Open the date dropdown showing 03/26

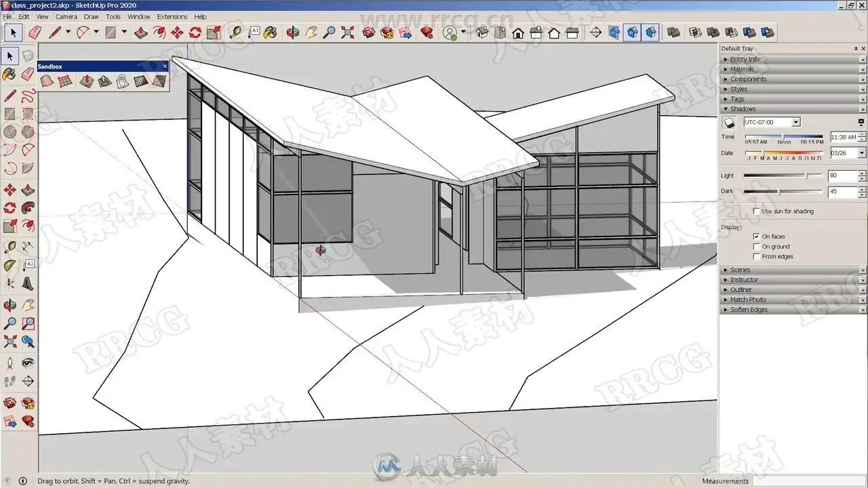coord(862,153)
